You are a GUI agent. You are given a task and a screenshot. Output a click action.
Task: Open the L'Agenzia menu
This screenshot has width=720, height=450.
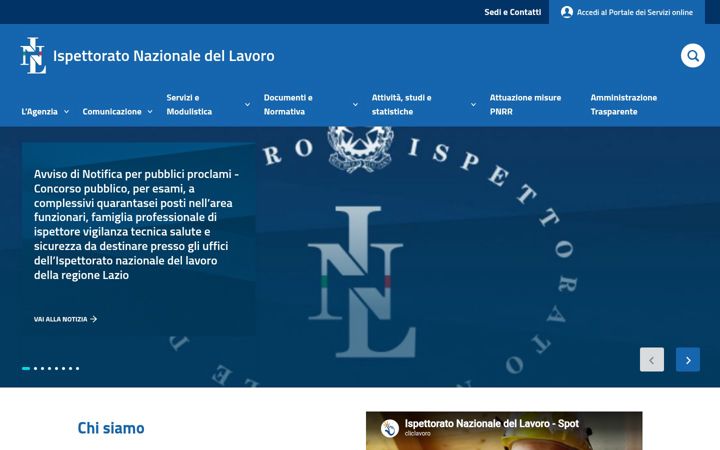(39, 112)
